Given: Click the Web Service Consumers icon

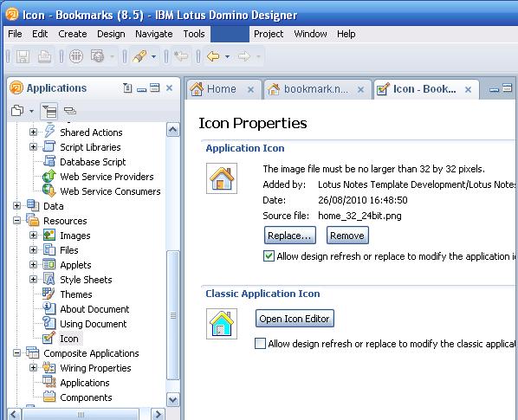Looking at the screenshot, I should tap(49, 191).
